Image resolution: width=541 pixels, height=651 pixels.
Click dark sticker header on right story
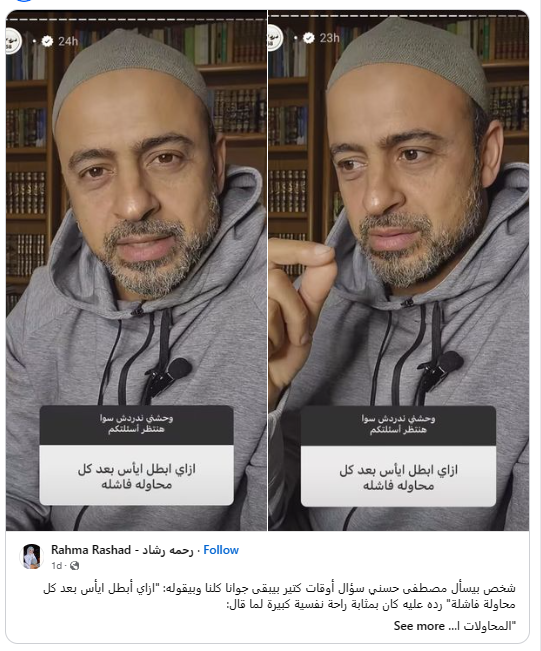(x=398, y=426)
